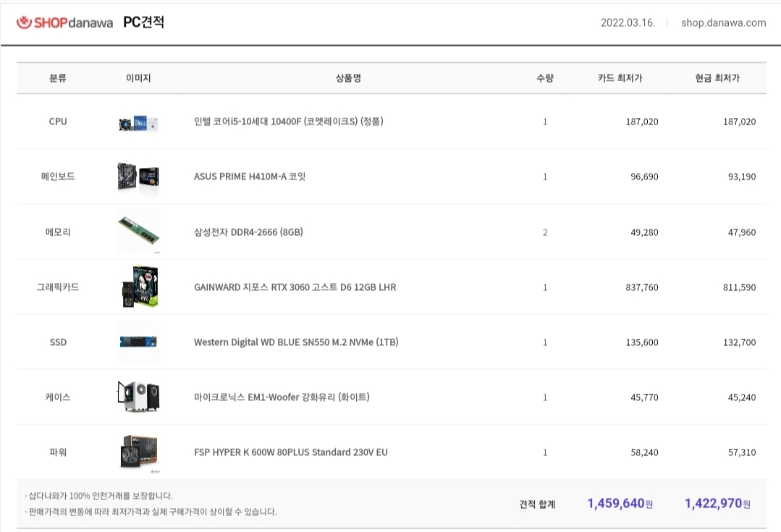Click CPU card price 187,020 in 카드 최저가 column
Screen dimensions: 781x532
(641, 122)
